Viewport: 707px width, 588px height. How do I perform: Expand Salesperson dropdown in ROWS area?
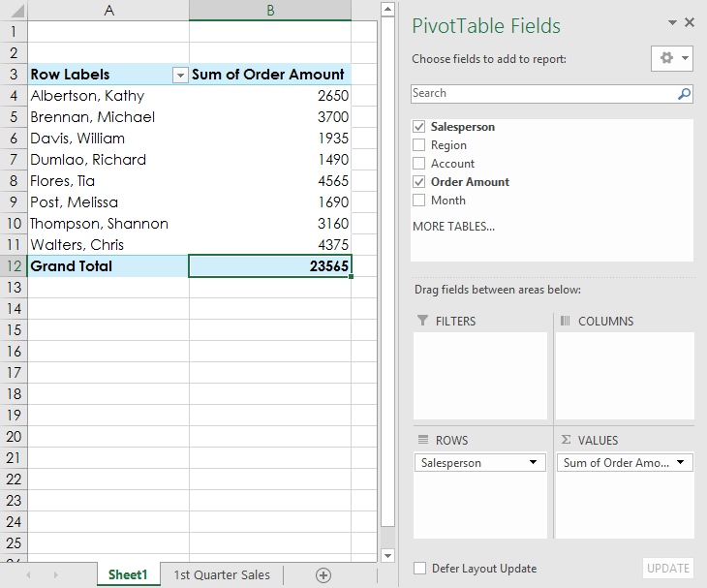coord(533,463)
